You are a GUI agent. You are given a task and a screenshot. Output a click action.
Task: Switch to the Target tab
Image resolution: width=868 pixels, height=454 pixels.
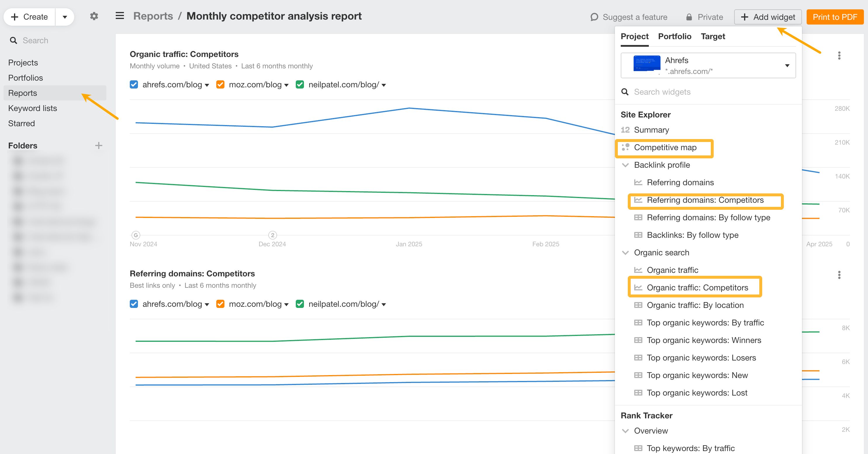713,37
